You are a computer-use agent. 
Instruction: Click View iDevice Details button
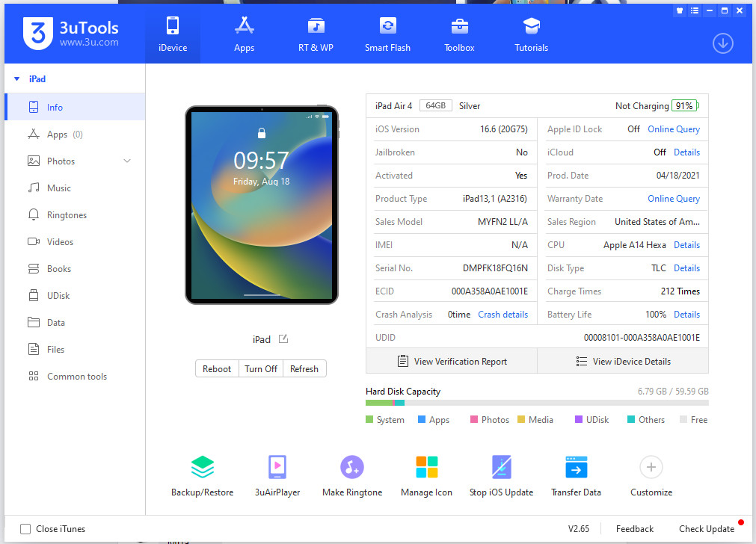coord(623,362)
